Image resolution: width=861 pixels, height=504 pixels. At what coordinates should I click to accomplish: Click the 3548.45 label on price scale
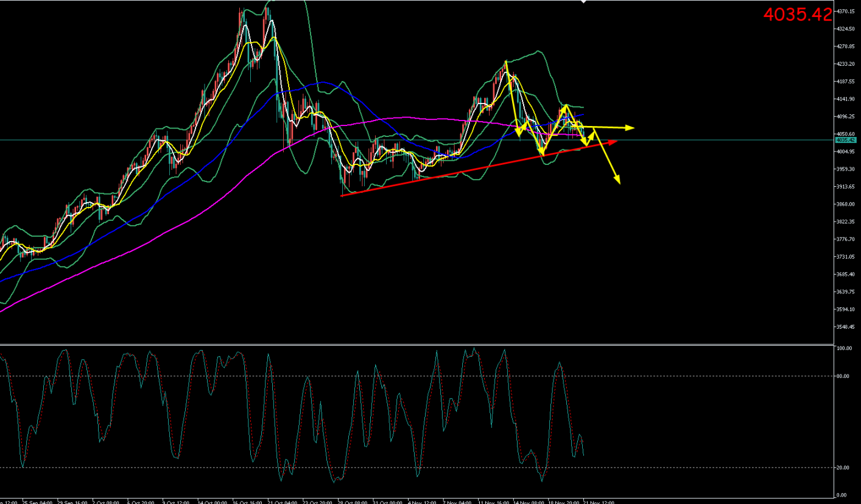coord(844,327)
